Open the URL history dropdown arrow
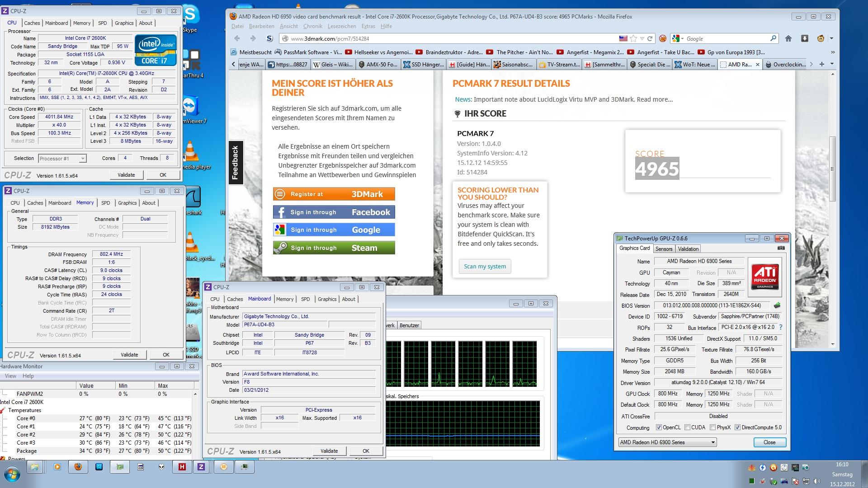This screenshot has width=868, height=488. coord(642,39)
